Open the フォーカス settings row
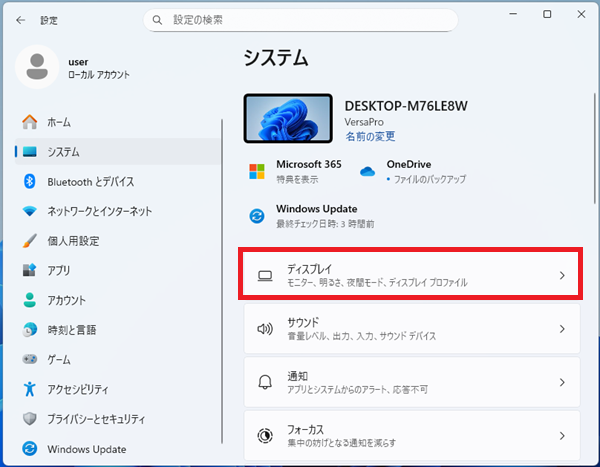Screen dimensions: 600x467 tap(412, 436)
